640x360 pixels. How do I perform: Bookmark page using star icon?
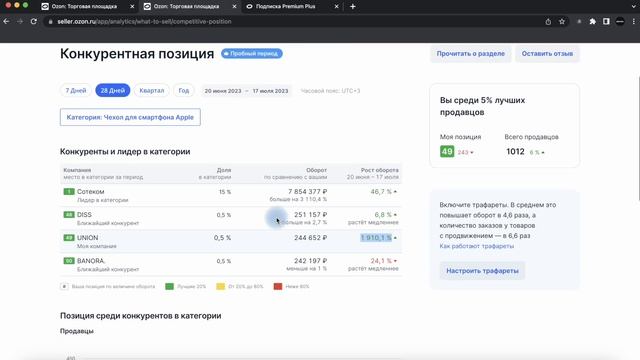pos(562,22)
